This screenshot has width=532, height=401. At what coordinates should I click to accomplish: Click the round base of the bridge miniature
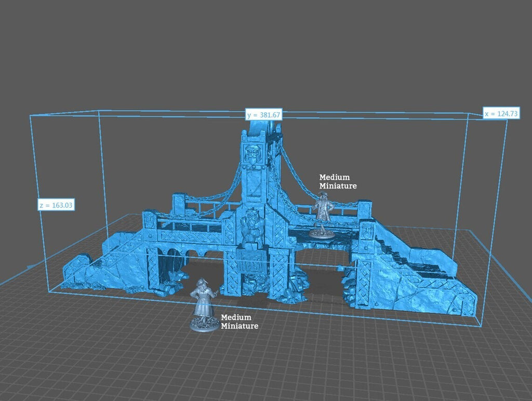[322, 233]
